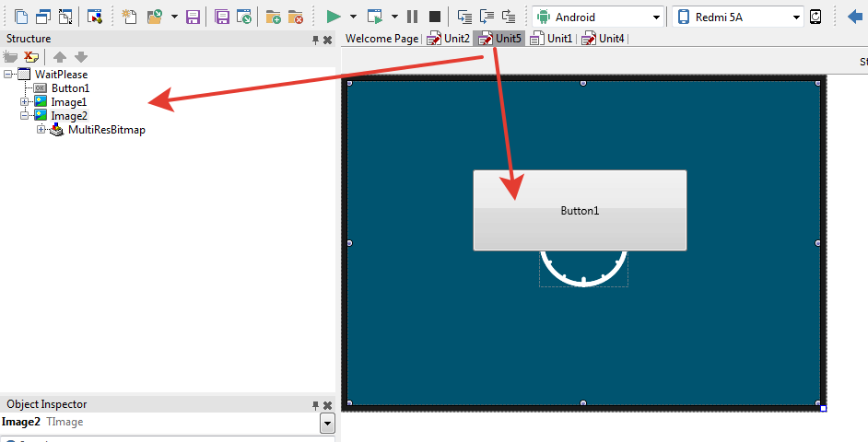Move selected component up in Structure
The image size is (868, 442).
pyautogui.click(x=60, y=56)
